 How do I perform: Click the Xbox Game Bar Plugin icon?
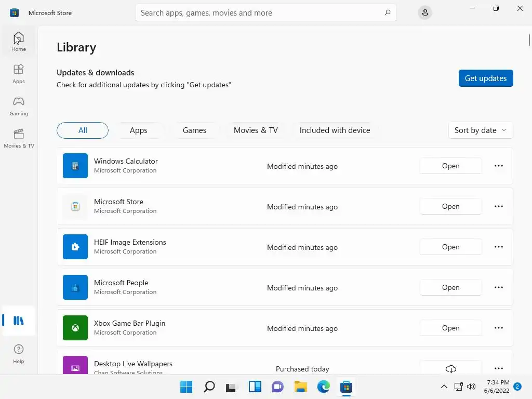(75, 328)
